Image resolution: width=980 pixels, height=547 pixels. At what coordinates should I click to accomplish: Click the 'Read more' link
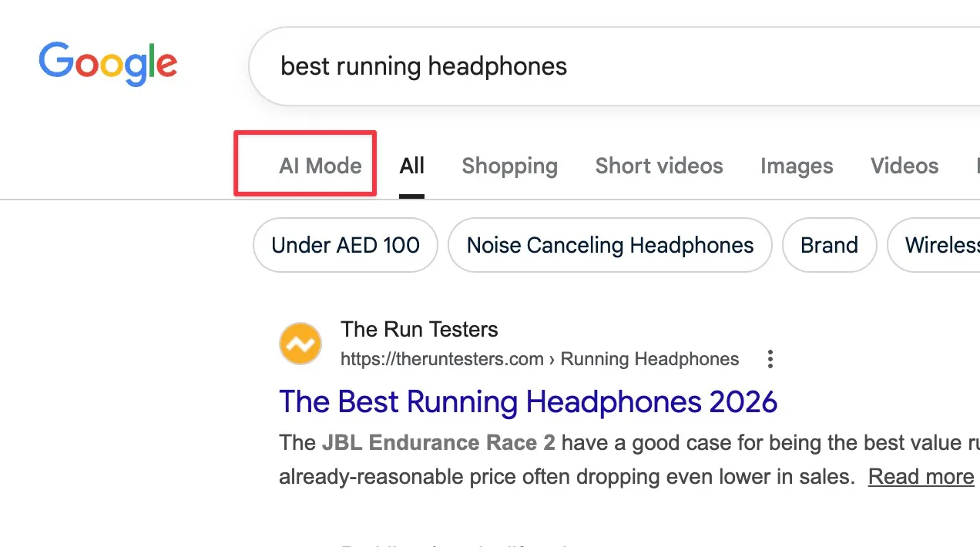921,477
